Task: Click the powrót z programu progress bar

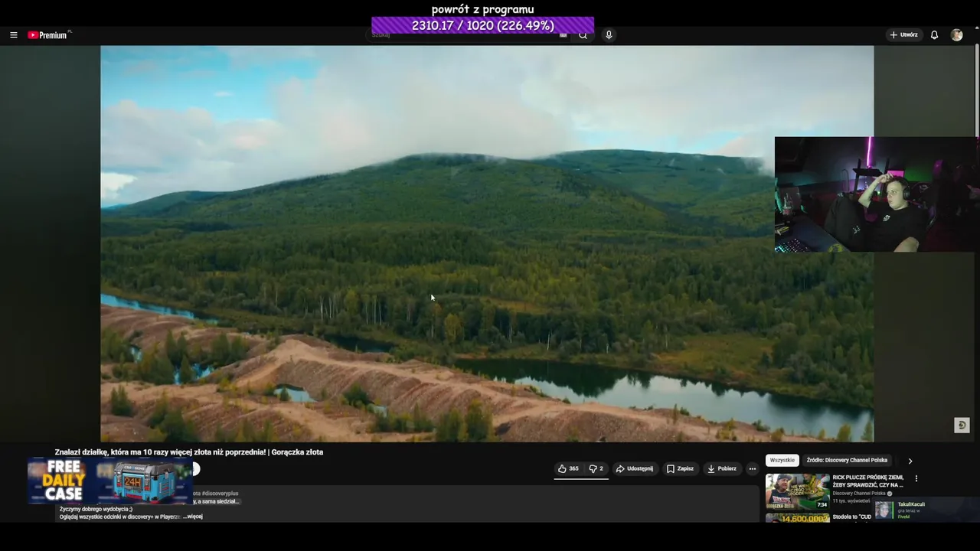Action: click(483, 25)
